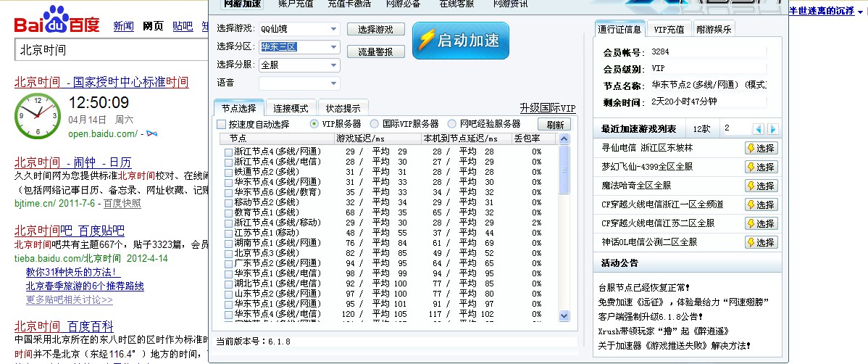Check the 铁通节点2(多线) node checkbox
Viewport: 868px width, 364px height.
click(228, 173)
